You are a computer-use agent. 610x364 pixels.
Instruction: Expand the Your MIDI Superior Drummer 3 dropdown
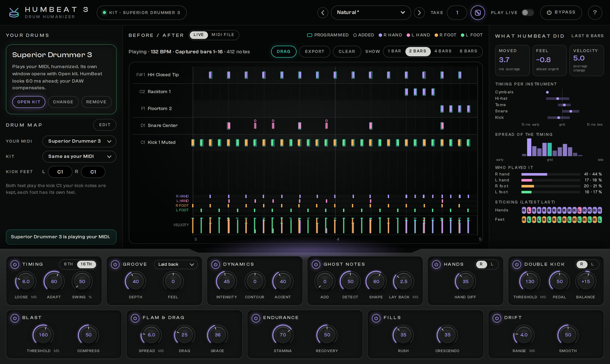(79, 141)
